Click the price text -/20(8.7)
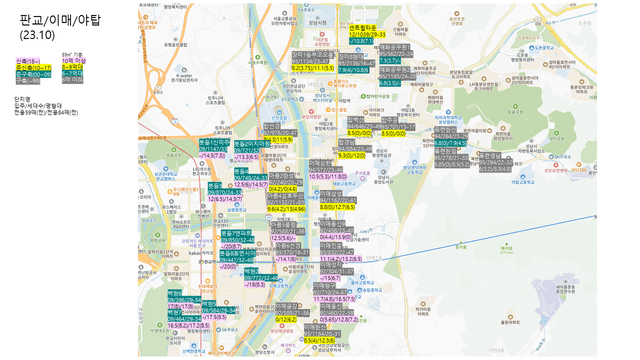640x360 pixels. tap(231, 247)
